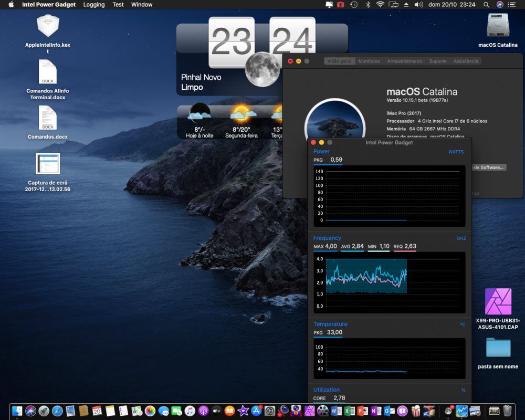
Task: Select macOS Catalina drive on desktop
Action: (498, 30)
